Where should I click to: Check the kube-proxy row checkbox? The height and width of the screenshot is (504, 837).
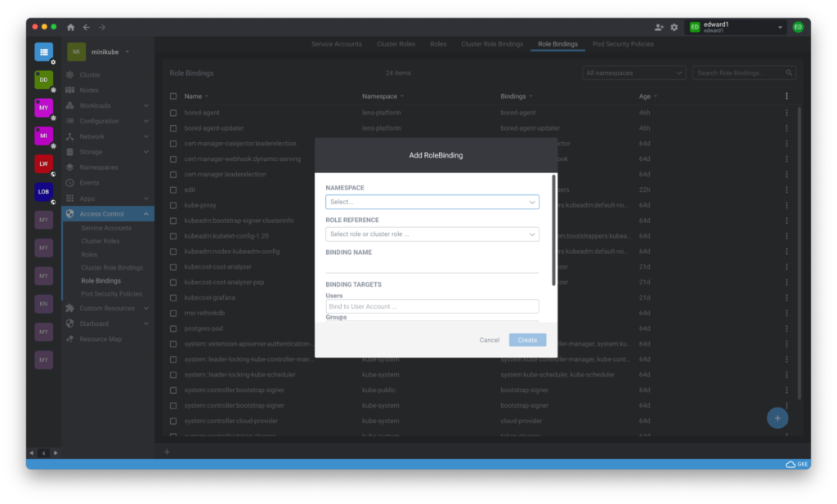click(173, 205)
